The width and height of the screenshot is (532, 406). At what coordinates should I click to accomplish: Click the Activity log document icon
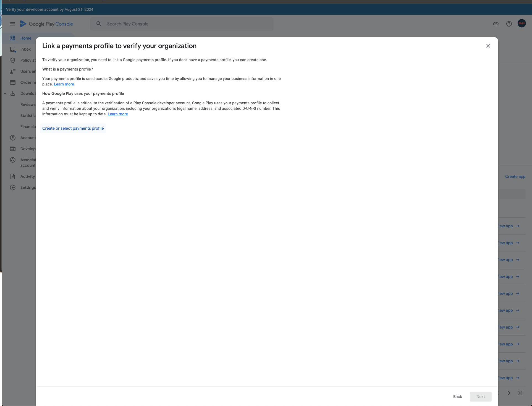click(x=13, y=176)
